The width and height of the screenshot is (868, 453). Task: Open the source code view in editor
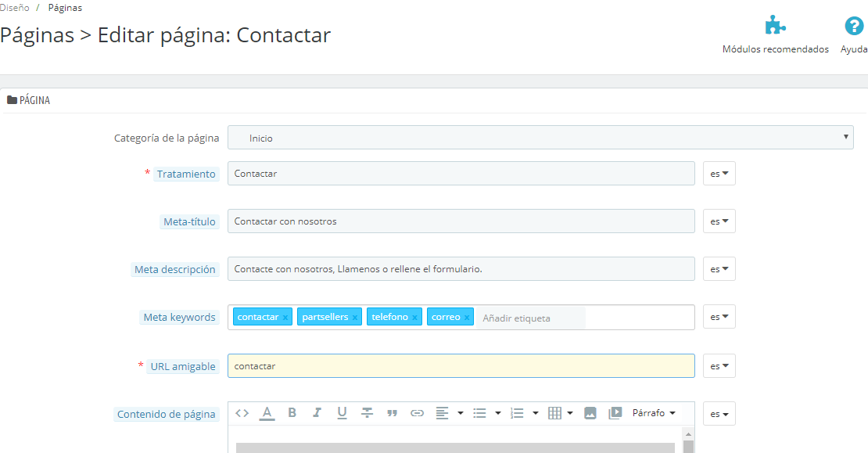[242, 413]
